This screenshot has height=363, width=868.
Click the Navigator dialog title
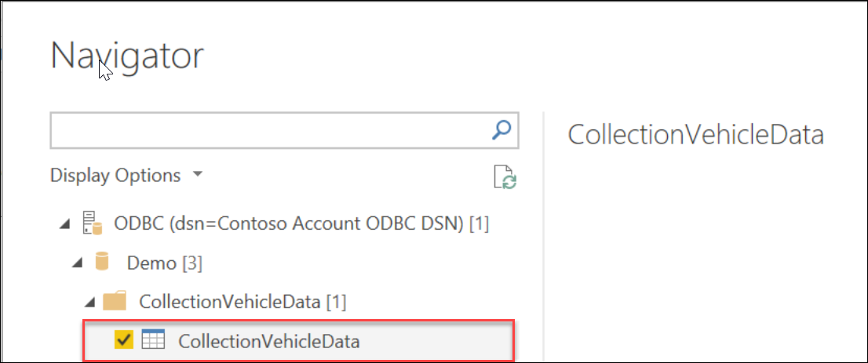click(x=127, y=56)
